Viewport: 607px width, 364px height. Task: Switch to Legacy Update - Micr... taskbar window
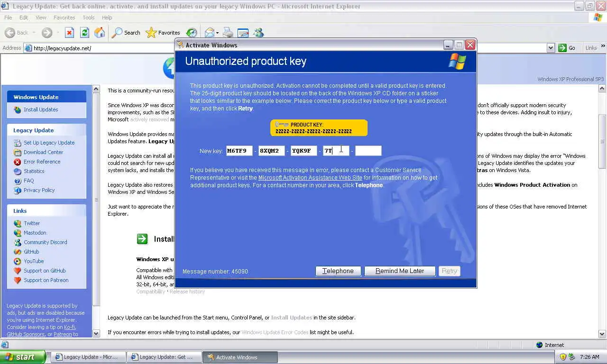pyautogui.click(x=88, y=357)
